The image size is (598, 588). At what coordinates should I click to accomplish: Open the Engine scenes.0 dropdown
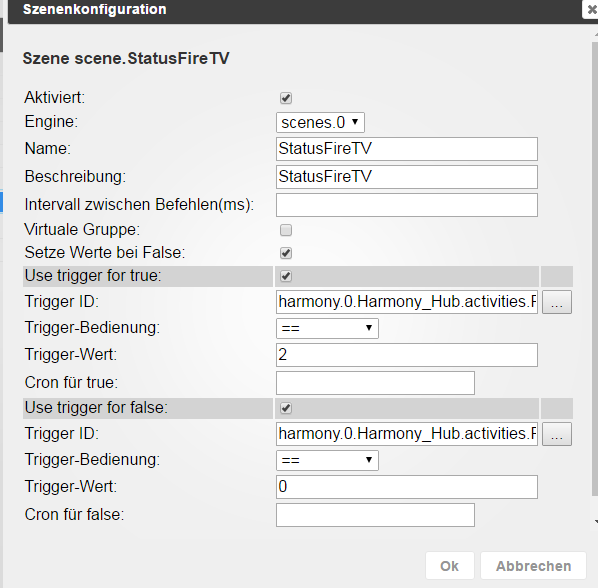(320, 122)
